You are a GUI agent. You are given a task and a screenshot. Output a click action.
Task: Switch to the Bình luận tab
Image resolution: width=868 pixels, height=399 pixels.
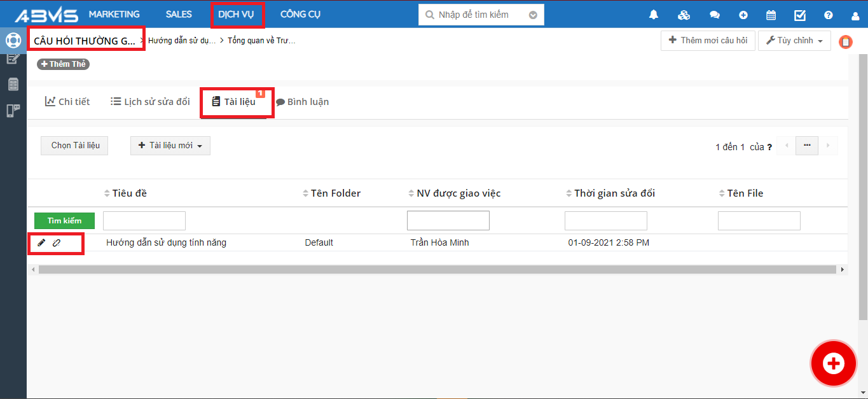coord(303,102)
